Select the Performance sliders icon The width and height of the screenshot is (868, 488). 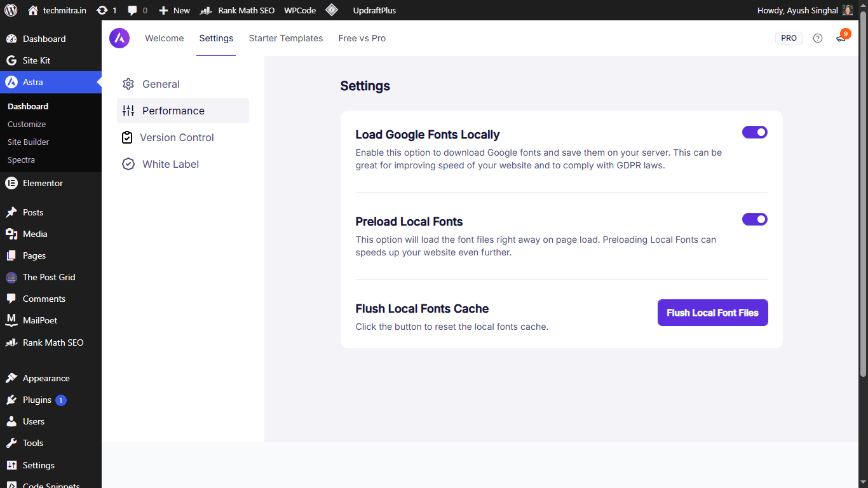pyautogui.click(x=128, y=111)
